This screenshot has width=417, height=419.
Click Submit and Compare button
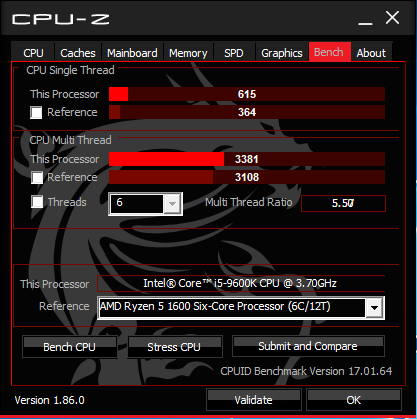coord(308,346)
